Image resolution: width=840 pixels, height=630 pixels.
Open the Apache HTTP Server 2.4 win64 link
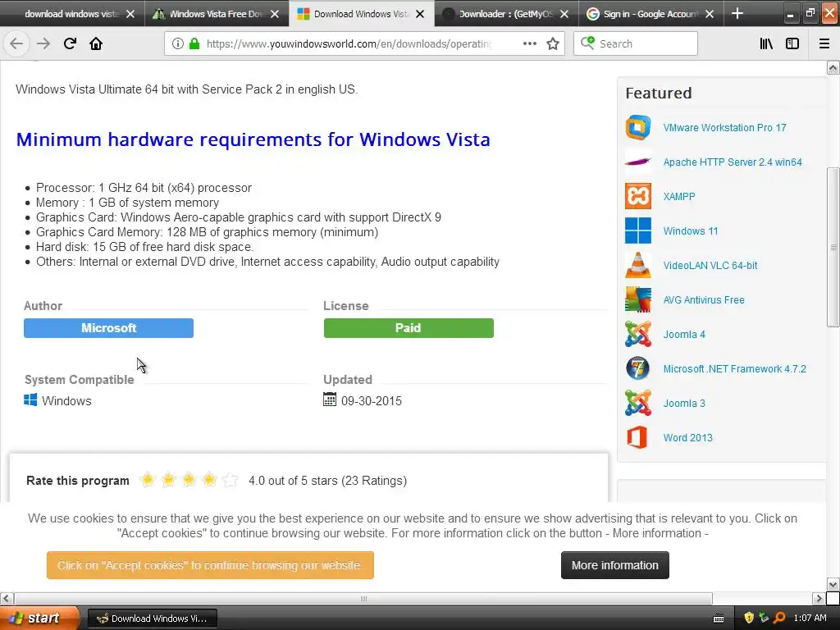[733, 162]
